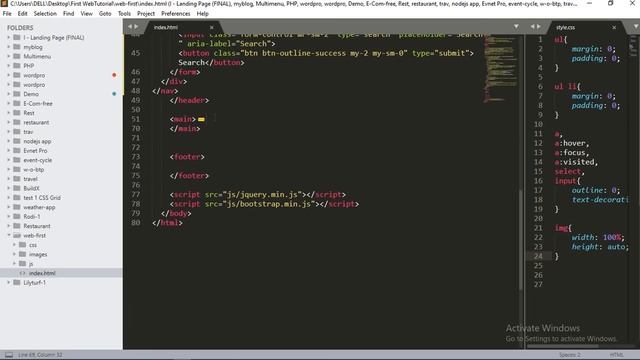Expand the PHP folder
The height and width of the screenshot is (360, 640).
click(9, 65)
